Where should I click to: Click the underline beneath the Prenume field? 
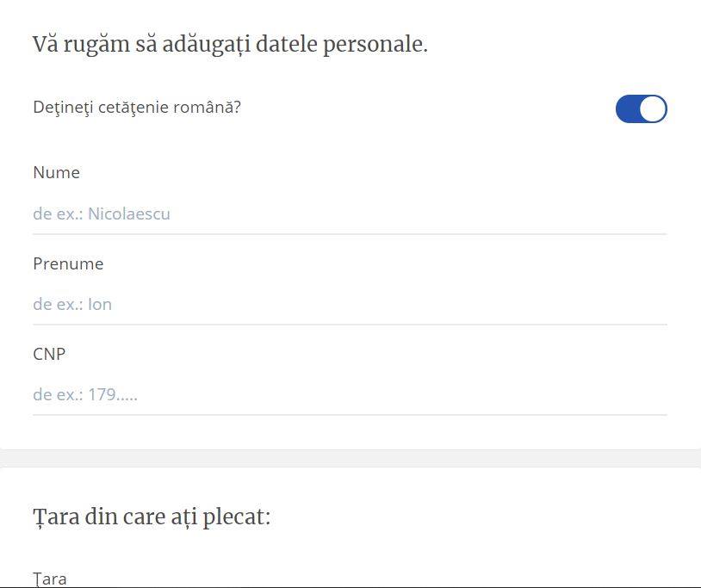(x=349, y=325)
